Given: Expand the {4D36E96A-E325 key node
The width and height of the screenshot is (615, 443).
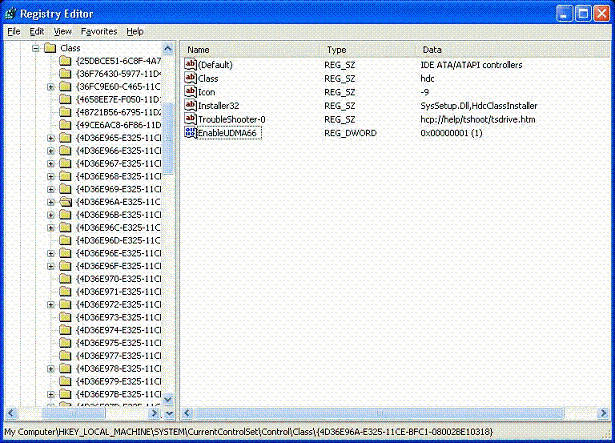Looking at the screenshot, I should tap(51, 202).
